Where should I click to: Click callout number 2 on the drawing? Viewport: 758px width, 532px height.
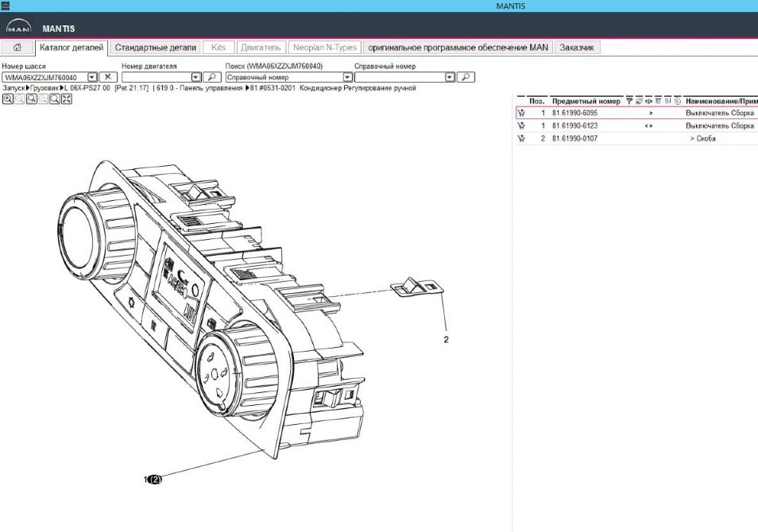tap(446, 339)
